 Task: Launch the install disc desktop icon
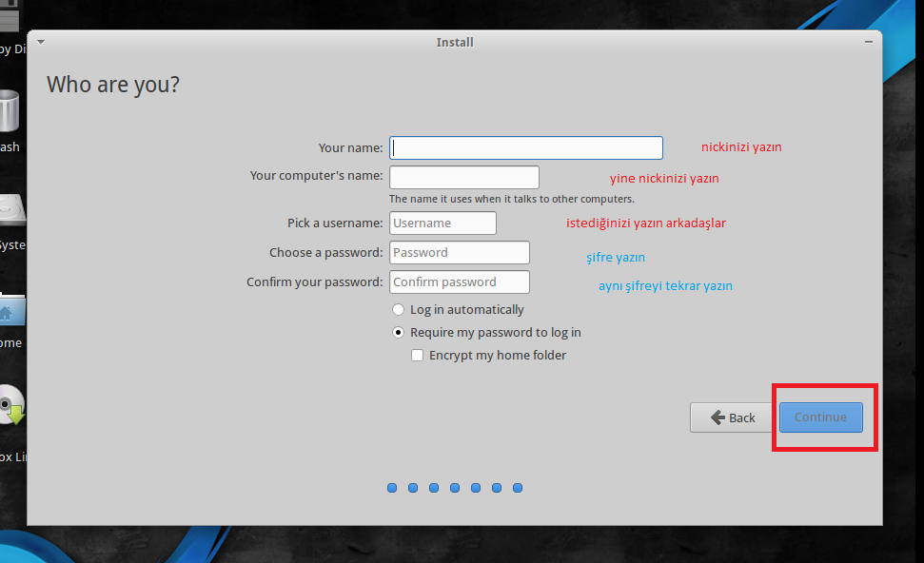(11, 404)
